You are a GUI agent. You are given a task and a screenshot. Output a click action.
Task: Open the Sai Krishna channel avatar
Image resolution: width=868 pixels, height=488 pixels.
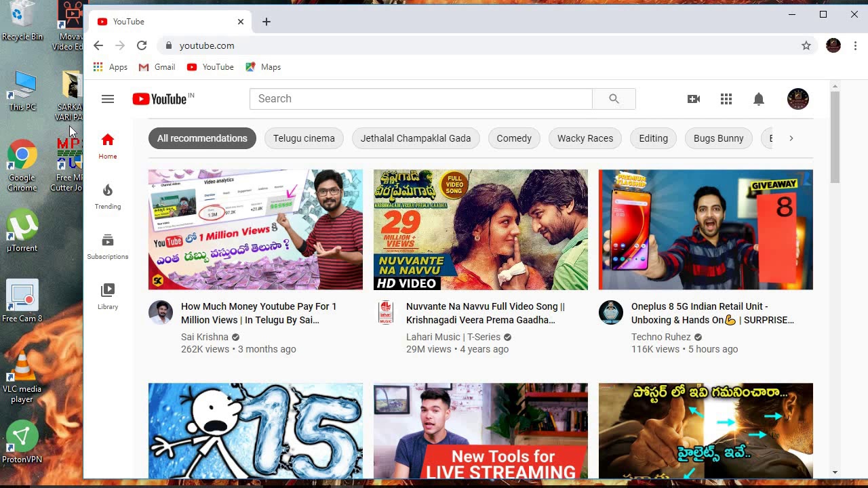pyautogui.click(x=161, y=312)
